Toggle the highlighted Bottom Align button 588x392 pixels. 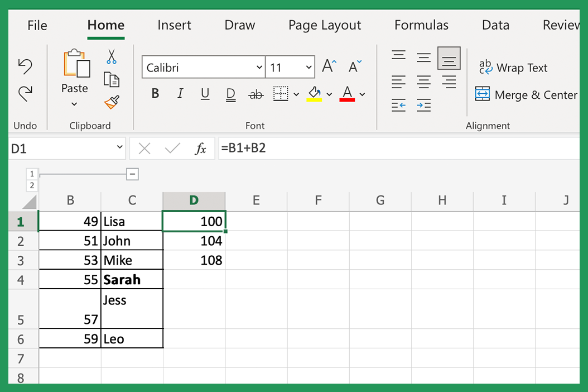pyautogui.click(x=449, y=58)
